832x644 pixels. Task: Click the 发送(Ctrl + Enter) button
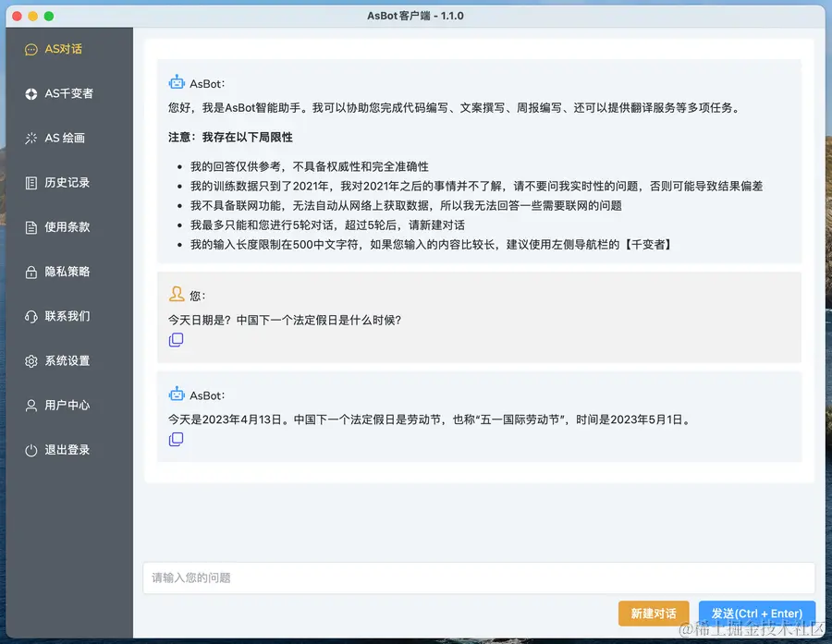tap(757, 614)
